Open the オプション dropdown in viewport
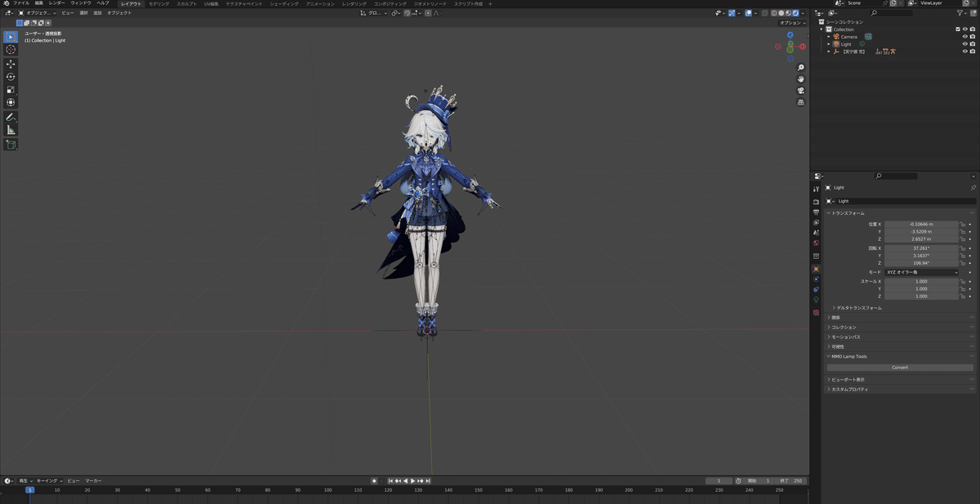980x504 pixels. pos(792,23)
